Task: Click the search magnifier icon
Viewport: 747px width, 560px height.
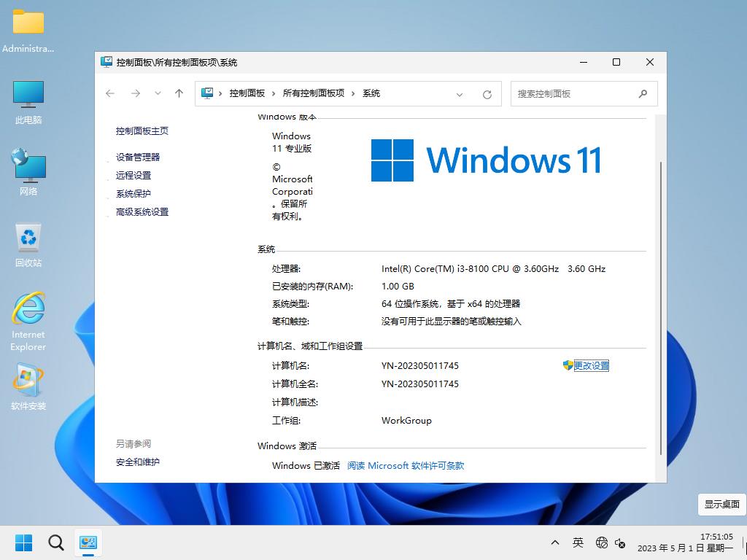Action: point(643,93)
